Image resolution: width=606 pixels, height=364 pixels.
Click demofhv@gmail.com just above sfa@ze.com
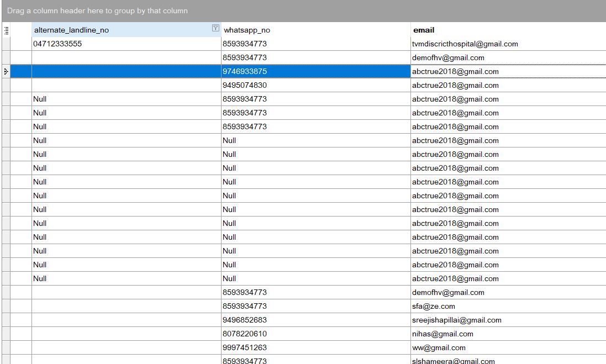(x=508, y=293)
